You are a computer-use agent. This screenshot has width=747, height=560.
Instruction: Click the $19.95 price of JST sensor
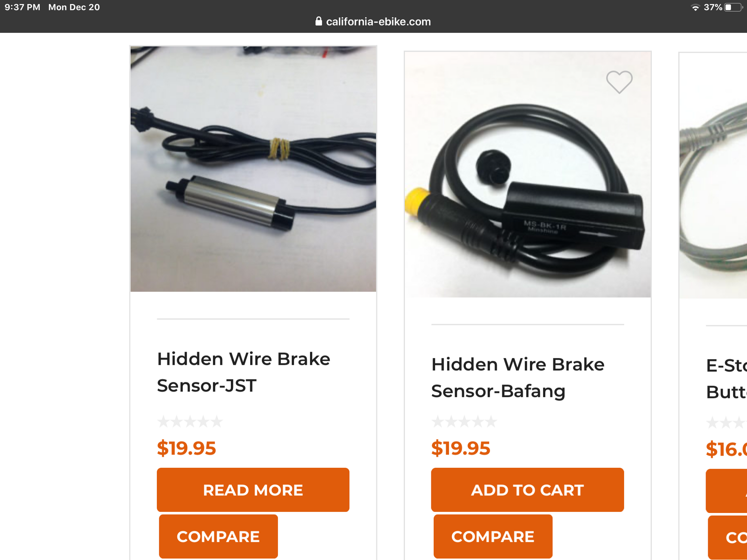186,448
